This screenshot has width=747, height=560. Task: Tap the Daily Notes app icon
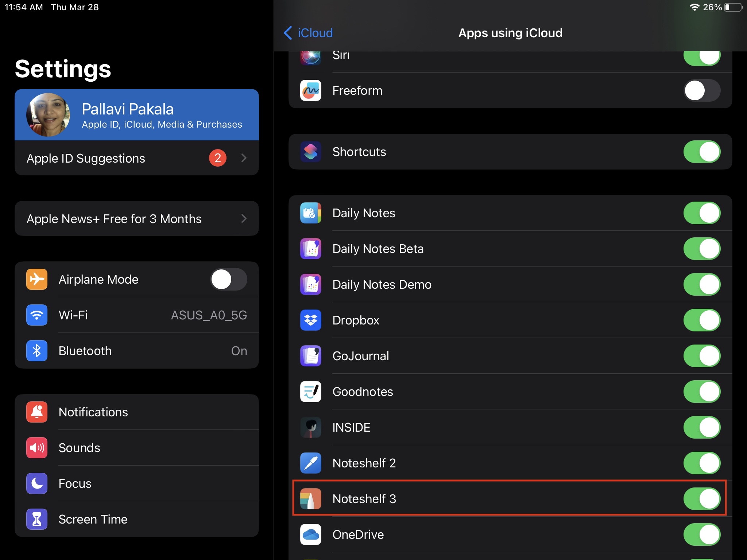pyautogui.click(x=310, y=213)
